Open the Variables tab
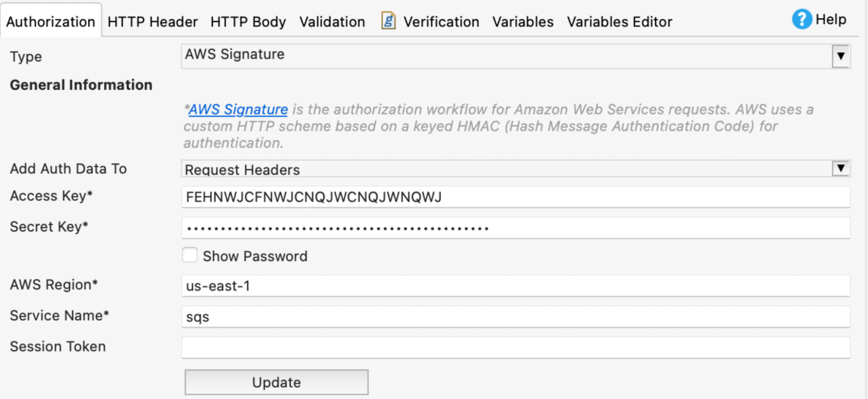868x399 pixels. pos(523,22)
